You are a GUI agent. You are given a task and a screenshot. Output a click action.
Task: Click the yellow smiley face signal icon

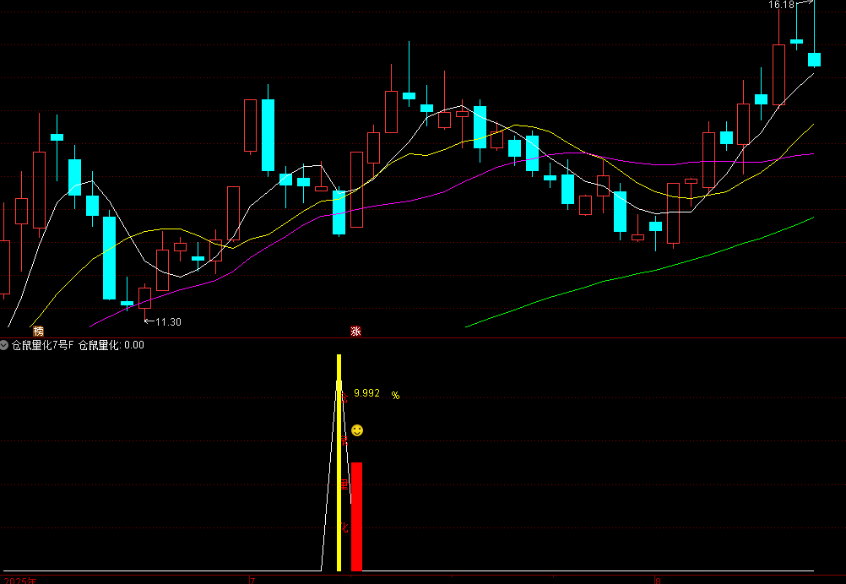tap(357, 430)
